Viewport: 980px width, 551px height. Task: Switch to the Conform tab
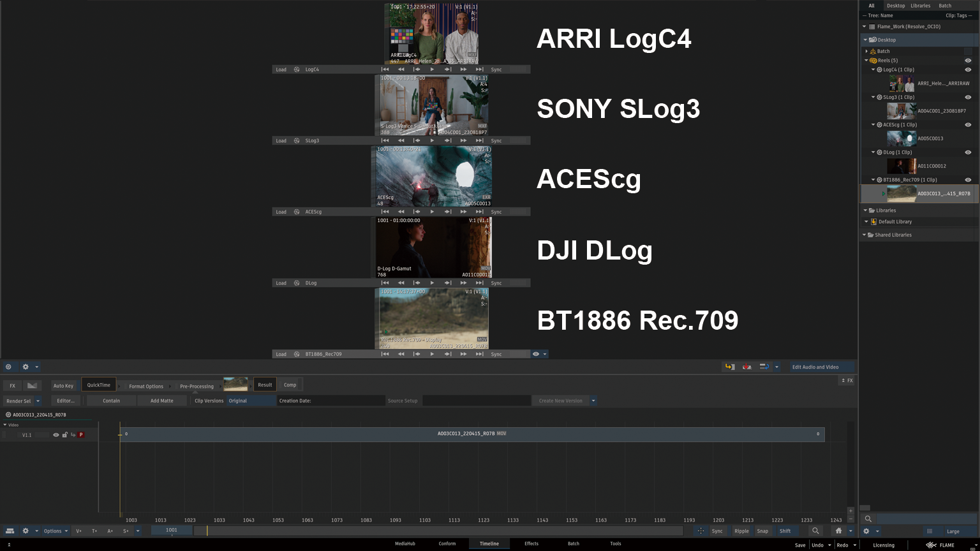pyautogui.click(x=447, y=544)
